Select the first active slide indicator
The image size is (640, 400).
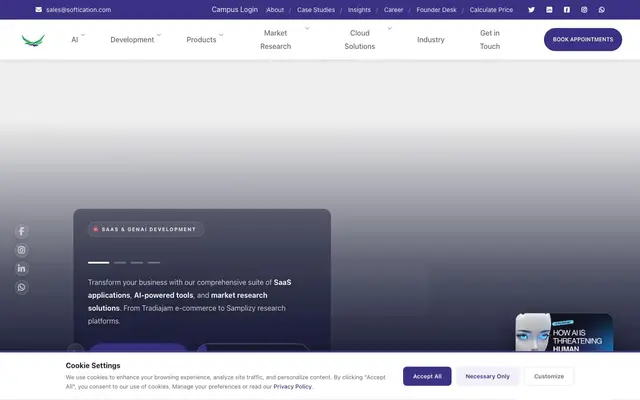(98, 262)
